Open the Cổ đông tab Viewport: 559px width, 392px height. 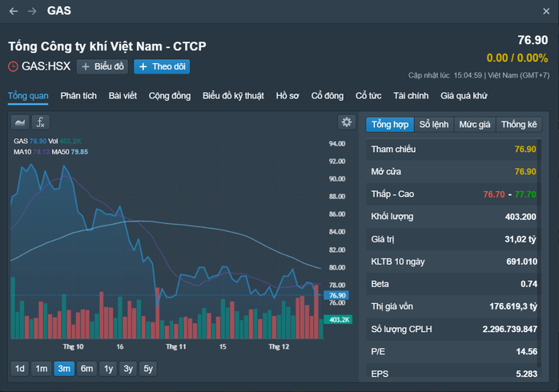click(x=328, y=96)
